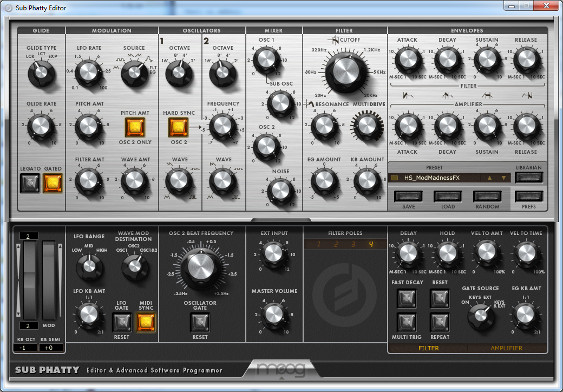Click the preset folder icon
563x392 pixels.
[395, 178]
